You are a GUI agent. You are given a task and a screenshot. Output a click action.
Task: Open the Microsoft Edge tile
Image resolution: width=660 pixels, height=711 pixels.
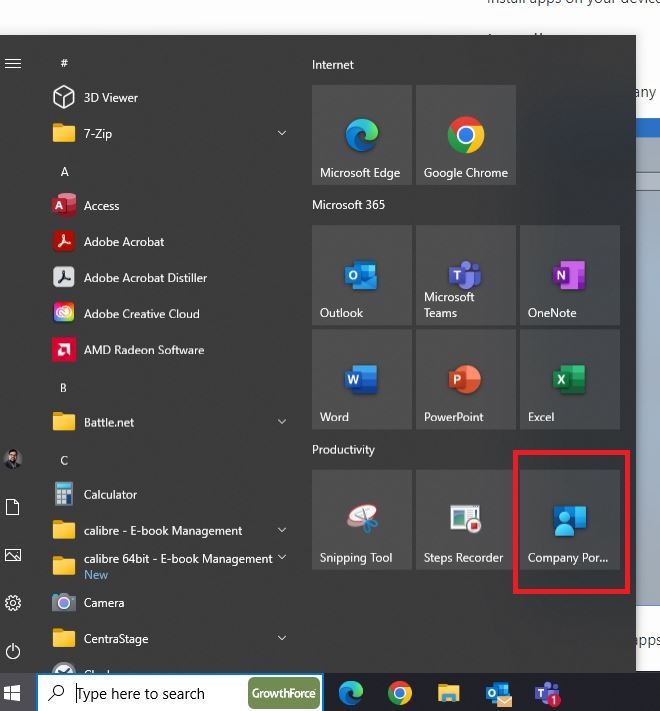tap(362, 135)
